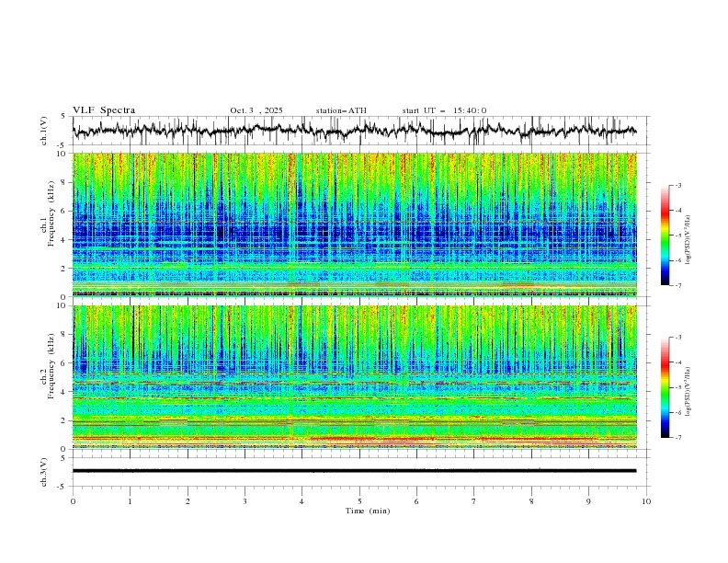Click the ch.1 frequency tick label "6"
The image size is (728, 563).
point(64,211)
